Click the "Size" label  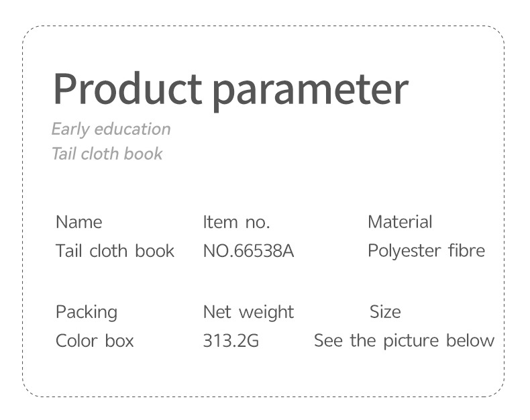(385, 312)
